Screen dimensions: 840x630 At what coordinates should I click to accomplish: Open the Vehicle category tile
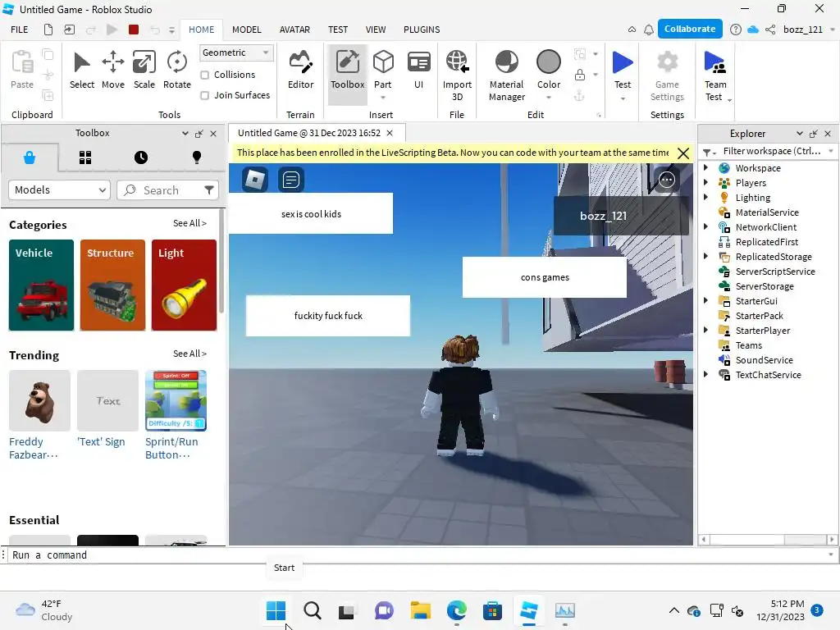pyautogui.click(x=41, y=285)
